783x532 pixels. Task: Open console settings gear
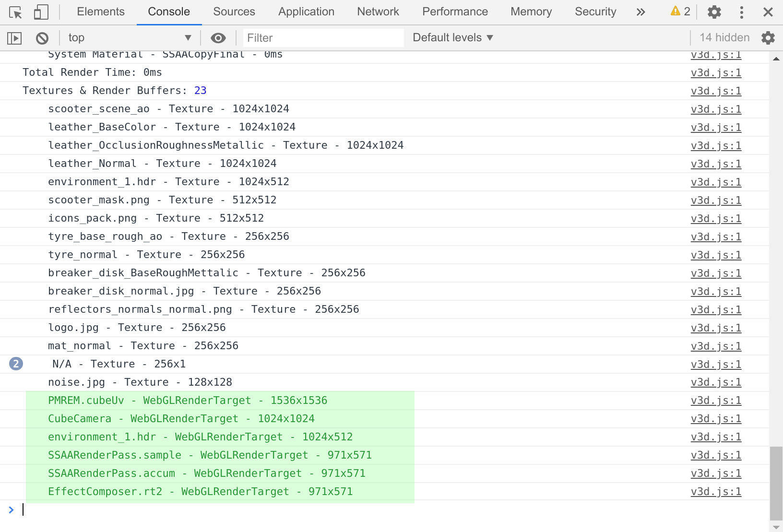[768, 38]
